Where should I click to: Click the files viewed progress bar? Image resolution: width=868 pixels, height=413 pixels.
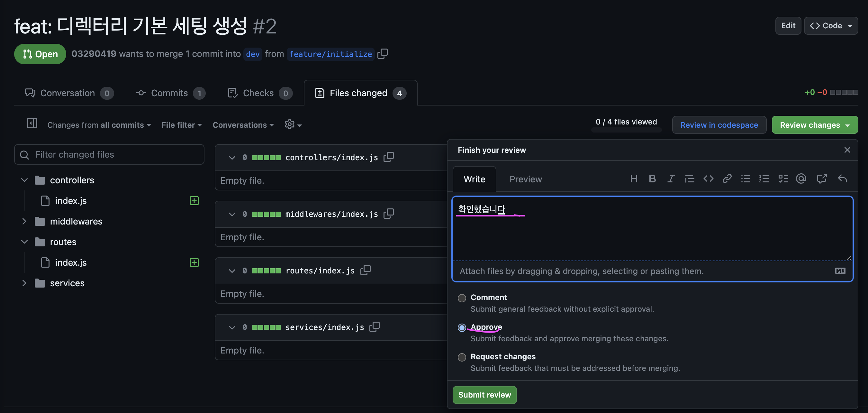tap(626, 130)
